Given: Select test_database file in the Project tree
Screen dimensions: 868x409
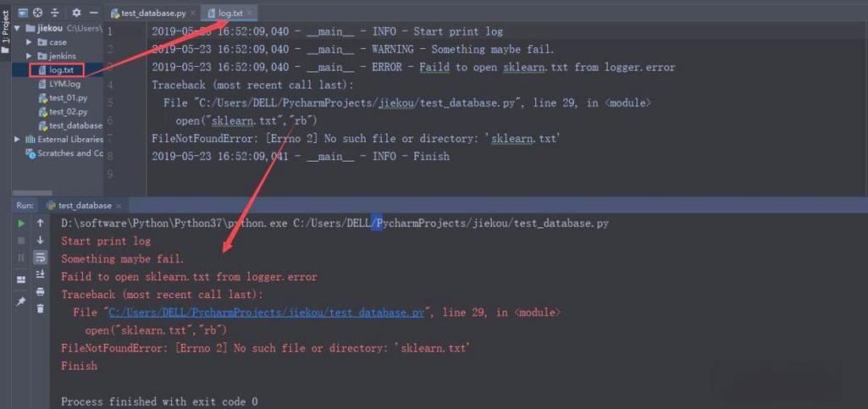Looking at the screenshot, I should click(75, 125).
